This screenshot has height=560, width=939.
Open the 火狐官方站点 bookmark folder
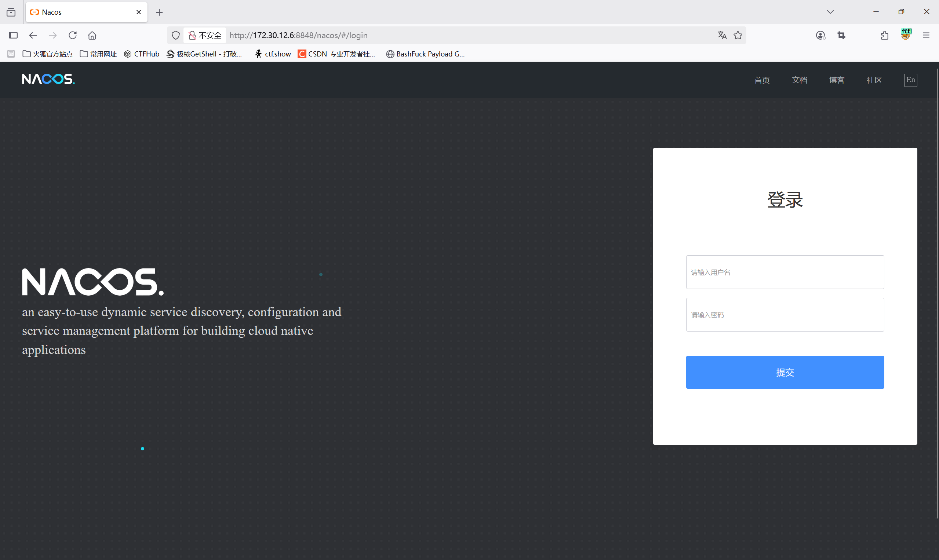48,54
